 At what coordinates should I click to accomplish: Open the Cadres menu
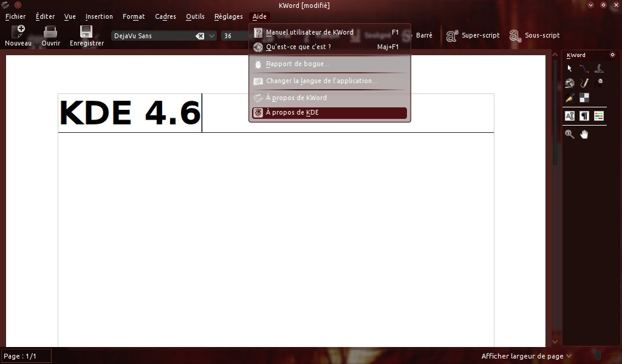pos(165,16)
